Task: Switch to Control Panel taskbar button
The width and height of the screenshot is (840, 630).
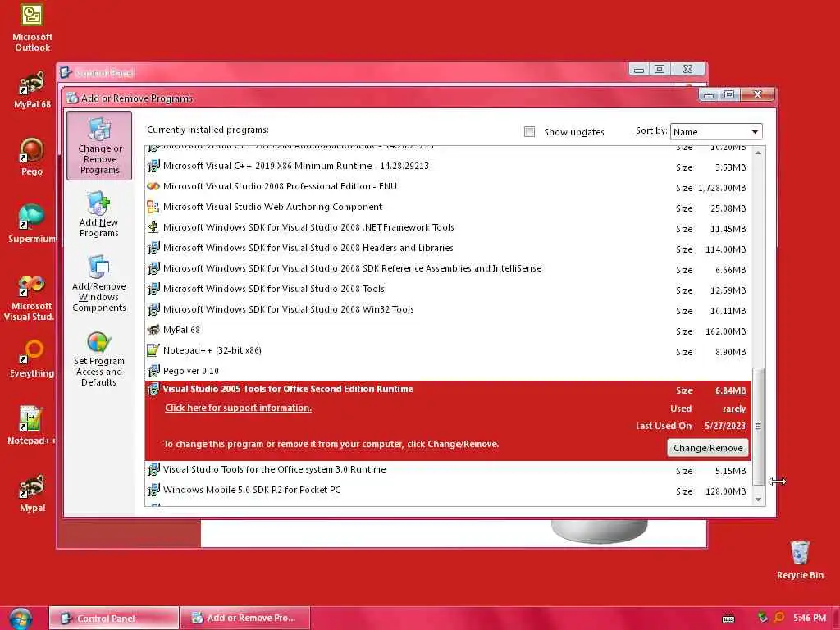Action: 113,619
